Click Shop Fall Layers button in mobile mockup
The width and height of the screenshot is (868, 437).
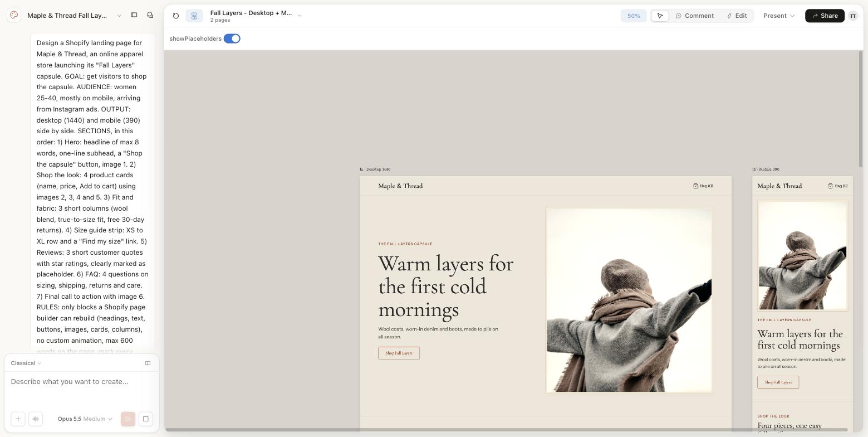[x=778, y=382]
